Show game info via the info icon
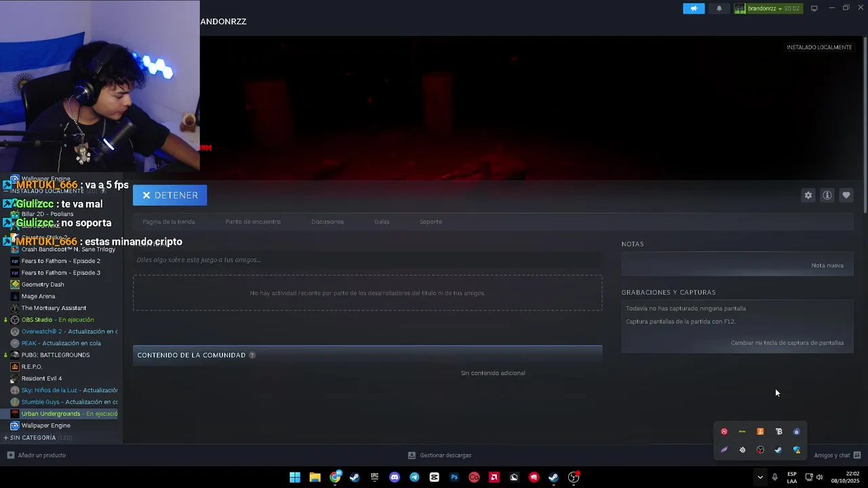 point(827,195)
